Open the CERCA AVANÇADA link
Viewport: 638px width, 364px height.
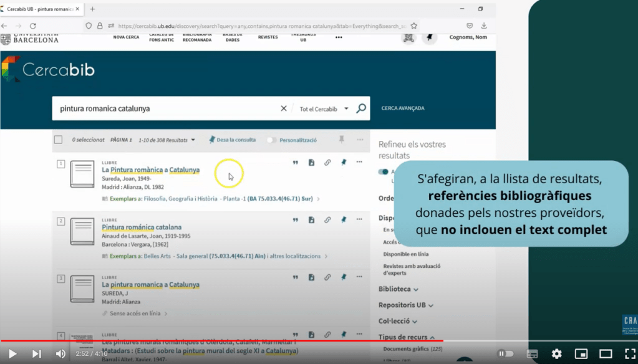coord(403,108)
